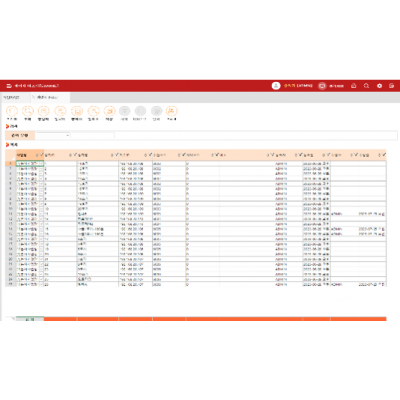Click the share/export icon in red header

click(354, 86)
